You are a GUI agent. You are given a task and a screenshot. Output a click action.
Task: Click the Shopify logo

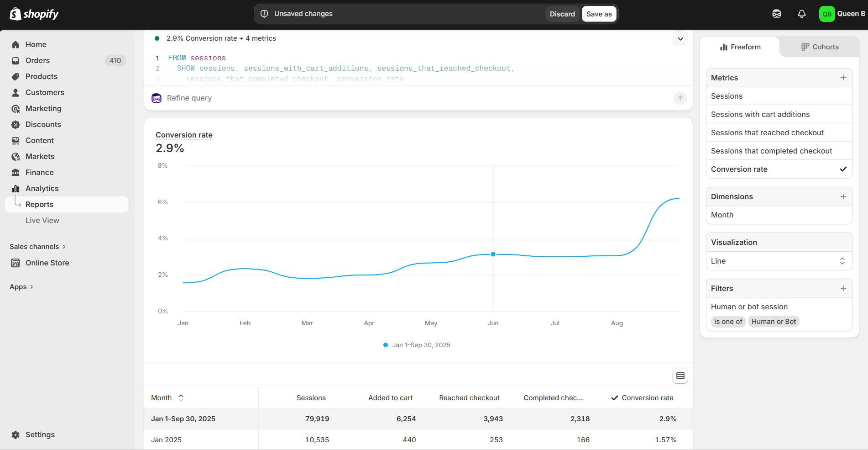click(x=34, y=14)
